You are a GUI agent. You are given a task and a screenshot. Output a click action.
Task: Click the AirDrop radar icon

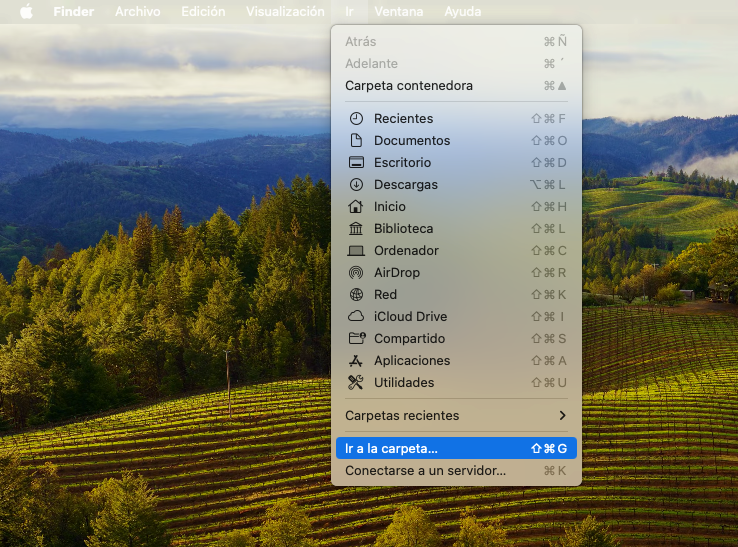pos(356,273)
